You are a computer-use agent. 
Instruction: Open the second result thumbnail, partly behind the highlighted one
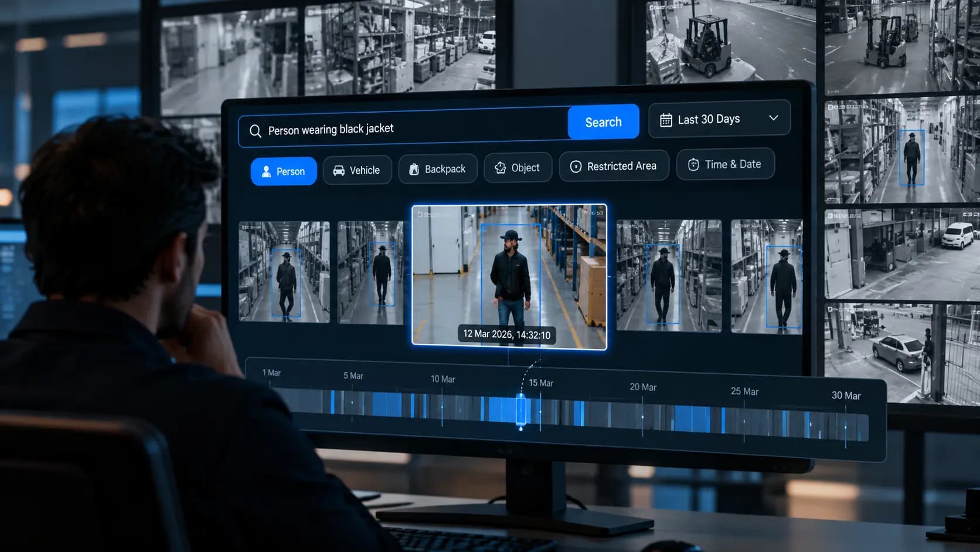click(x=371, y=272)
